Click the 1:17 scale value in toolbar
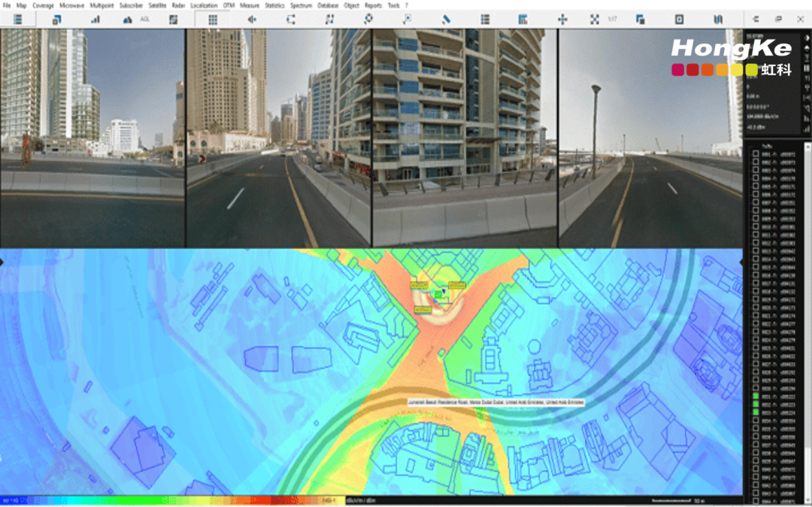Screen dimensions: 812x507 tap(612, 20)
